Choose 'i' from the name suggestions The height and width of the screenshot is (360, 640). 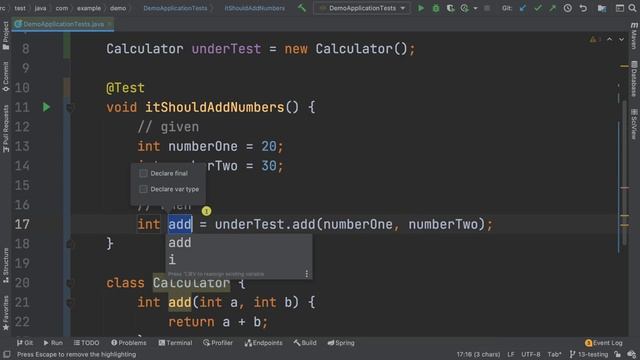coord(239,259)
